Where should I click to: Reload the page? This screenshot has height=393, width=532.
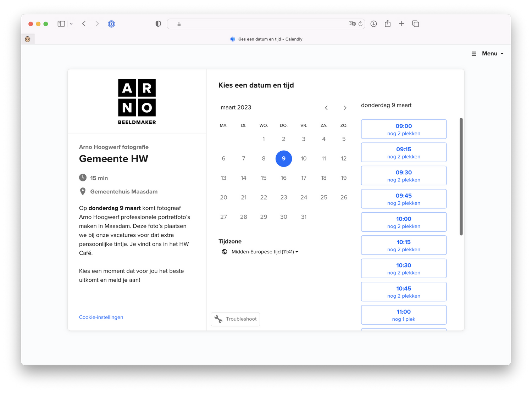(360, 24)
